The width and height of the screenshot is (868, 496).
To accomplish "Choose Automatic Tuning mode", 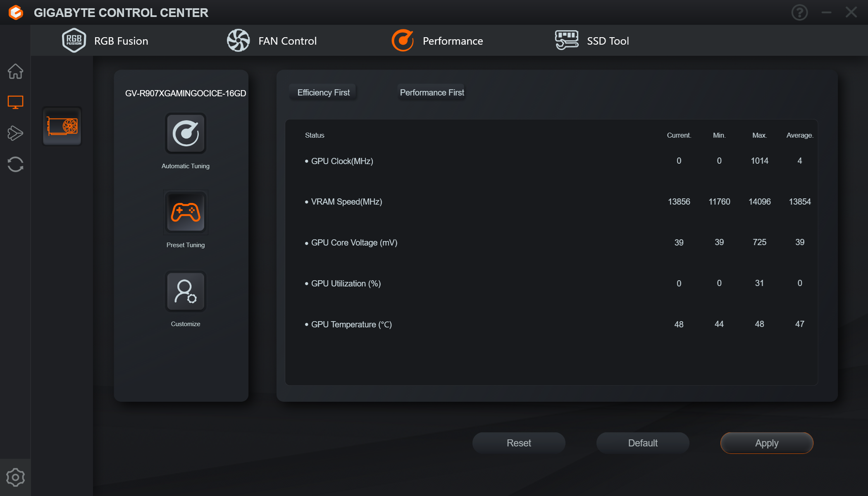I will (186, 134).
